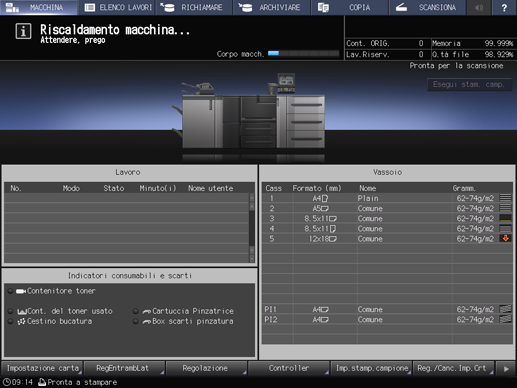Expand the Regolazione menu button
The image size is (517, 388).
[206, 368]
